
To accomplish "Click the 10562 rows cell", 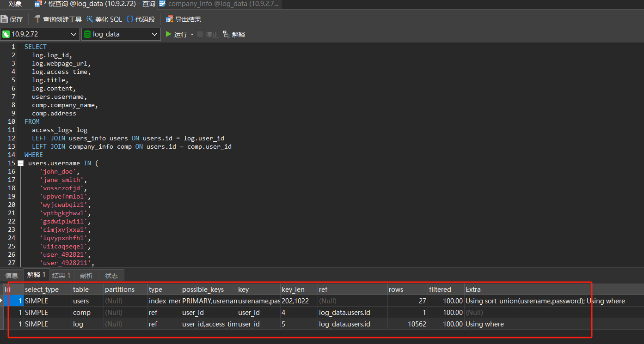I will [x=408, y=324].
